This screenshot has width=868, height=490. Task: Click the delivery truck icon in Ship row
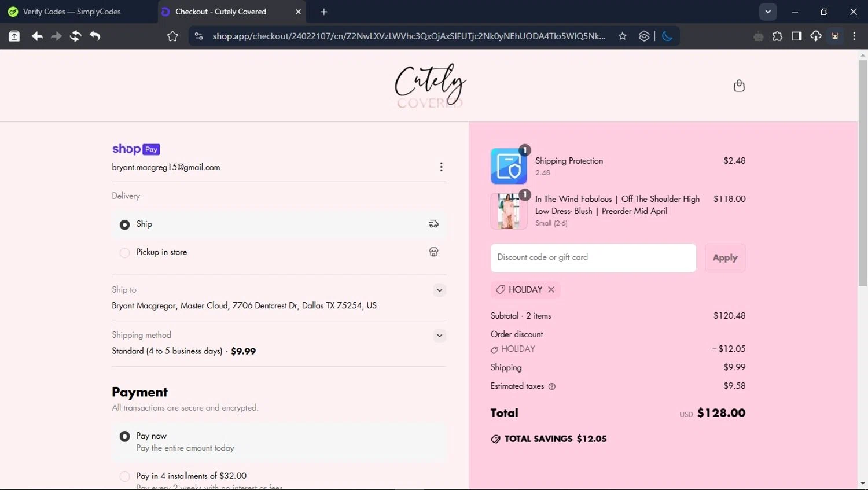pyautogui.click(x=433, y=224)
